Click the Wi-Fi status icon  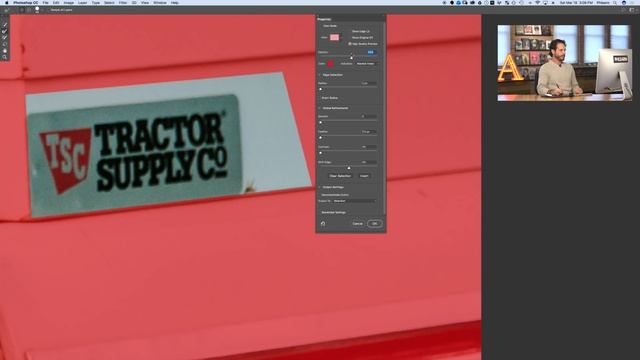coord(538,2)
